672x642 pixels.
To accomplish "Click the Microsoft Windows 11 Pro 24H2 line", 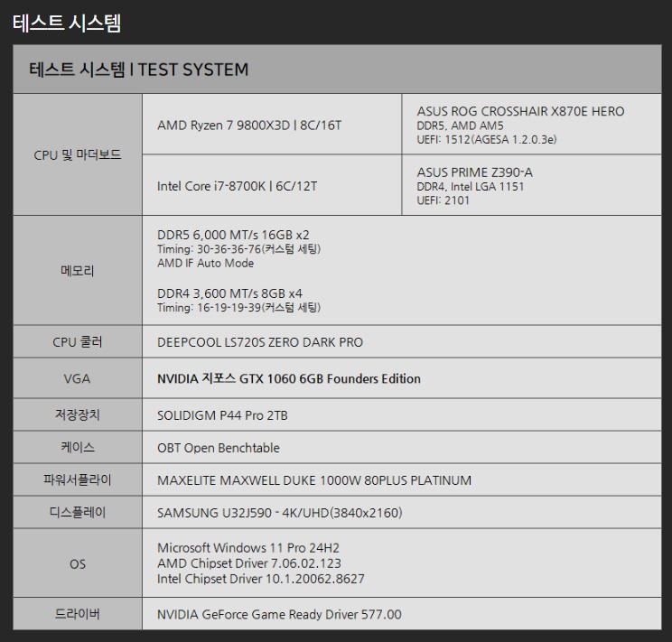I will 248,548.
